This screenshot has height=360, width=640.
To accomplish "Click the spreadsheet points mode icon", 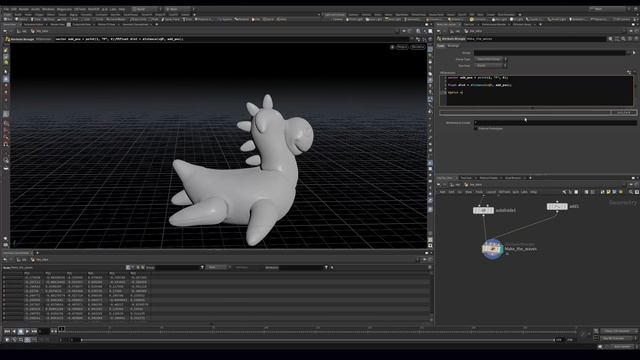I will click(x=128, y=268).
